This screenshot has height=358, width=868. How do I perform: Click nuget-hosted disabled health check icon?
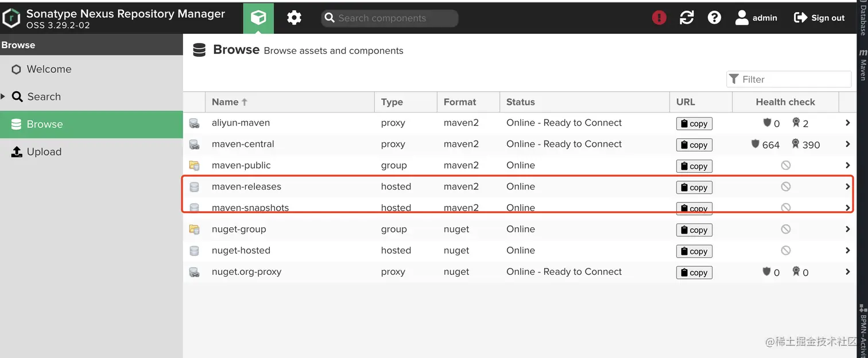(785, 250)
